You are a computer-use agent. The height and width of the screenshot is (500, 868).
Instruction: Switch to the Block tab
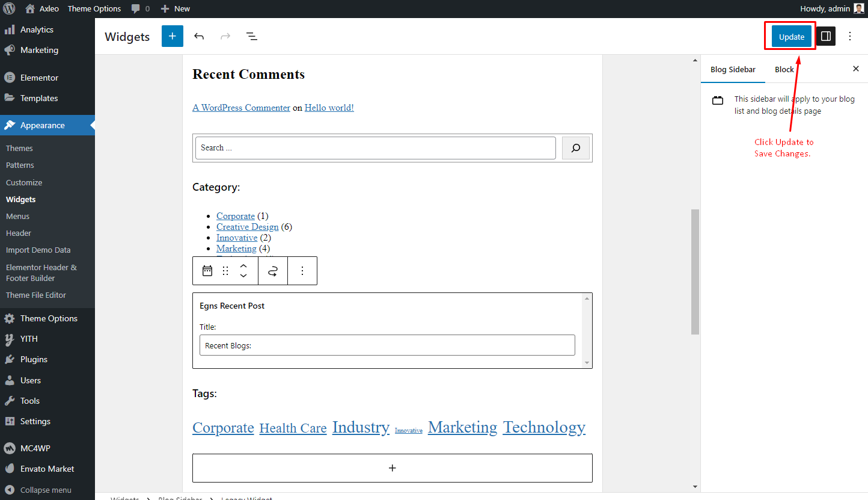coord(784,69)
